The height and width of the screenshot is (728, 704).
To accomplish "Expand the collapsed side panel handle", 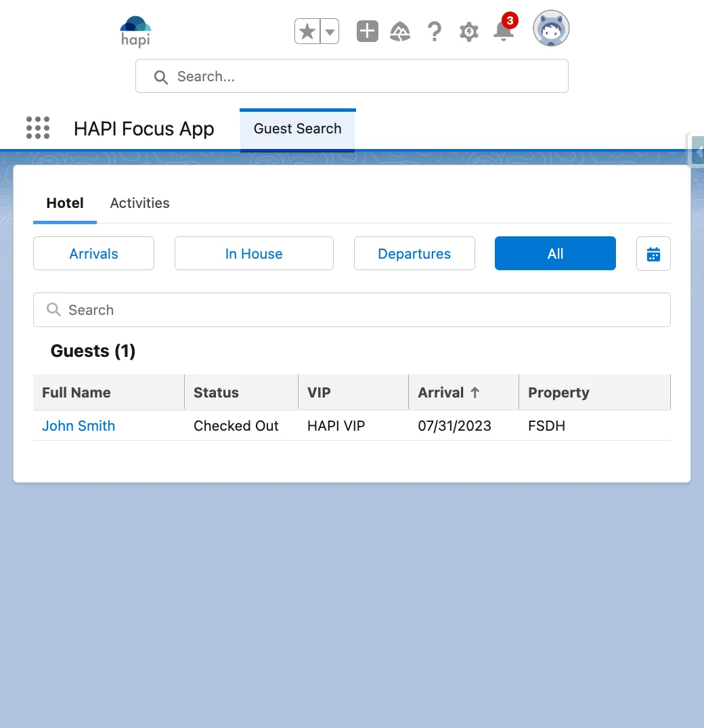I will pyautogui.click(x=697, y=150).
